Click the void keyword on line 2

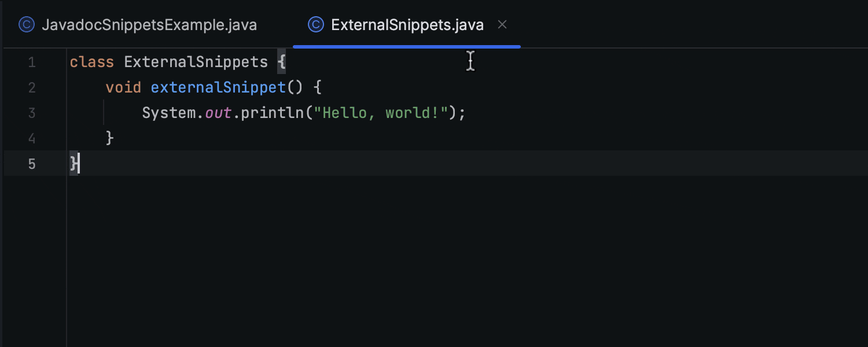(x=123, y=87)
